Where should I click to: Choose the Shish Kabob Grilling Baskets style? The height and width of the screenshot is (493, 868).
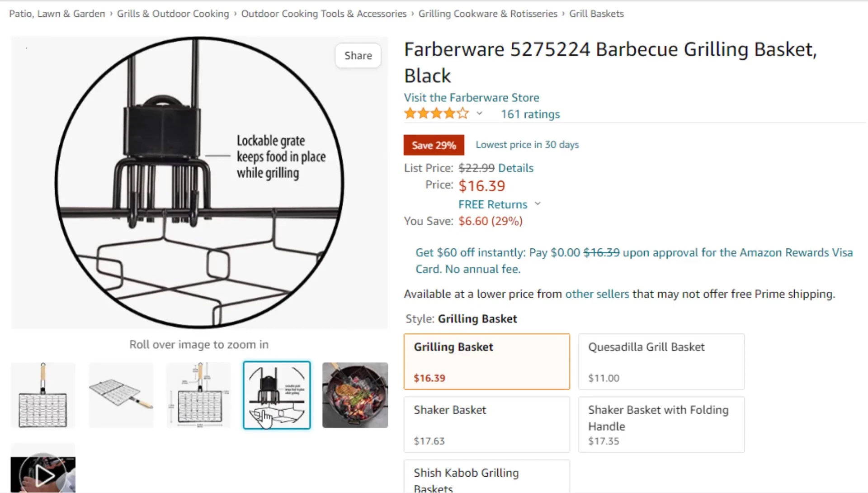pos(487,477)
